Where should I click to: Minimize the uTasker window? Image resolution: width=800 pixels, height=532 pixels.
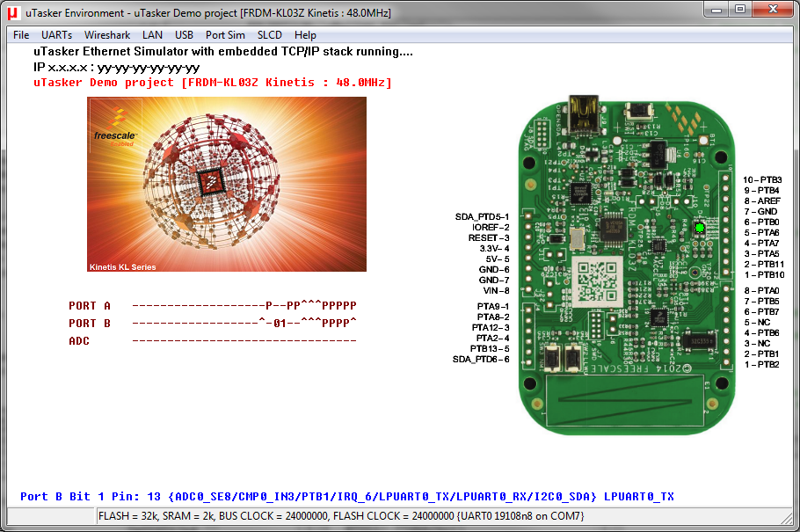pyautogui.click(x=716, y=10)
